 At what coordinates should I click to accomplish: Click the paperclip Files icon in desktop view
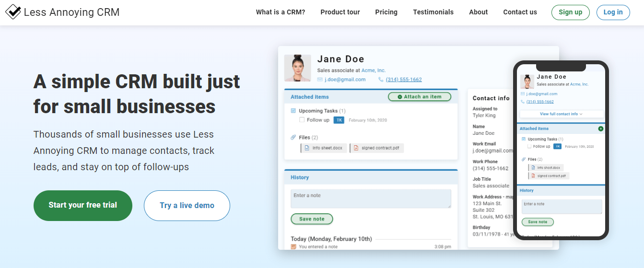coord(293,138)
